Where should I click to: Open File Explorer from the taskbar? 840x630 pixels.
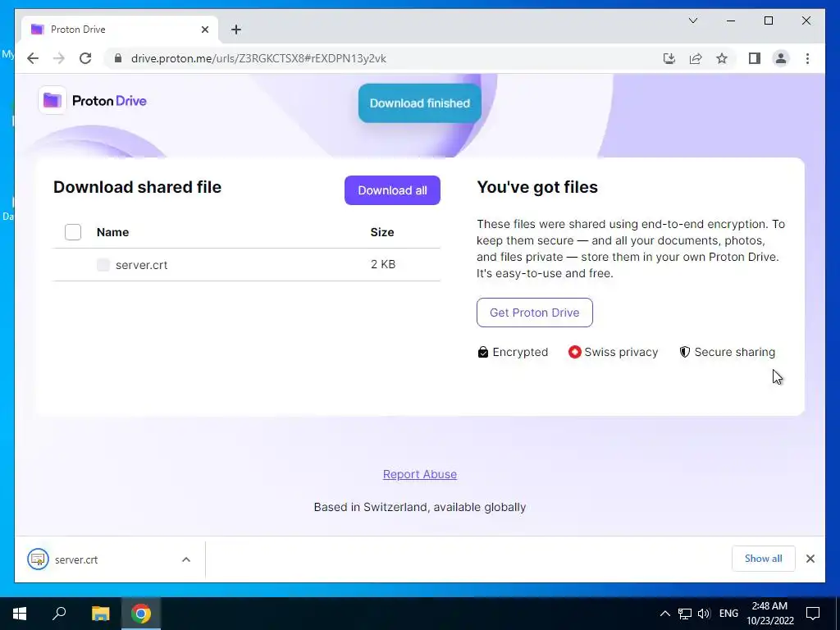coord(100,614)
